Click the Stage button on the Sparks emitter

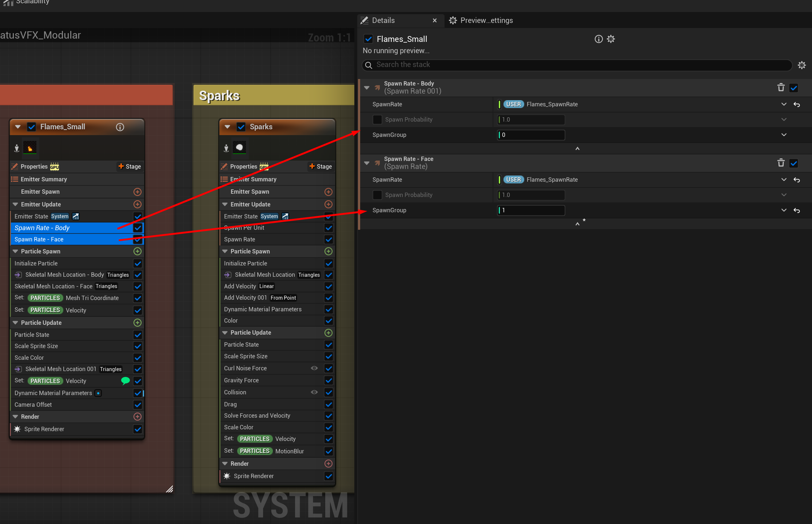(321, 166)
